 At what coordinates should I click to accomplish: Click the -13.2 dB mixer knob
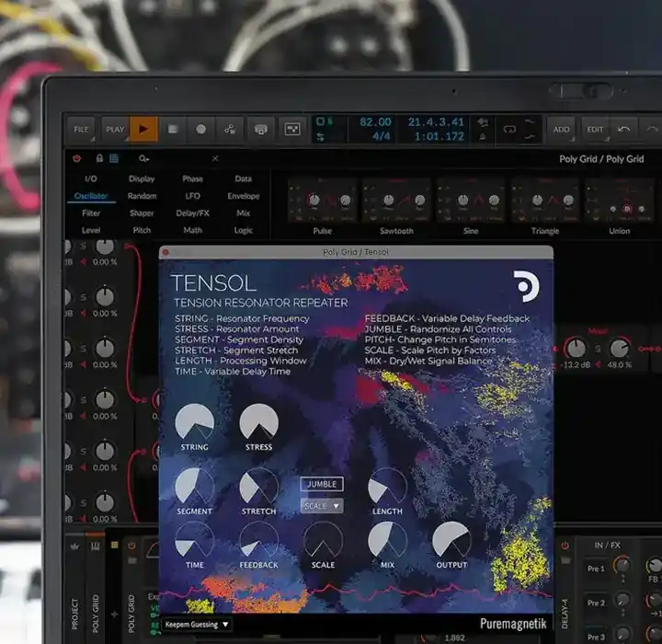(576, 349)
